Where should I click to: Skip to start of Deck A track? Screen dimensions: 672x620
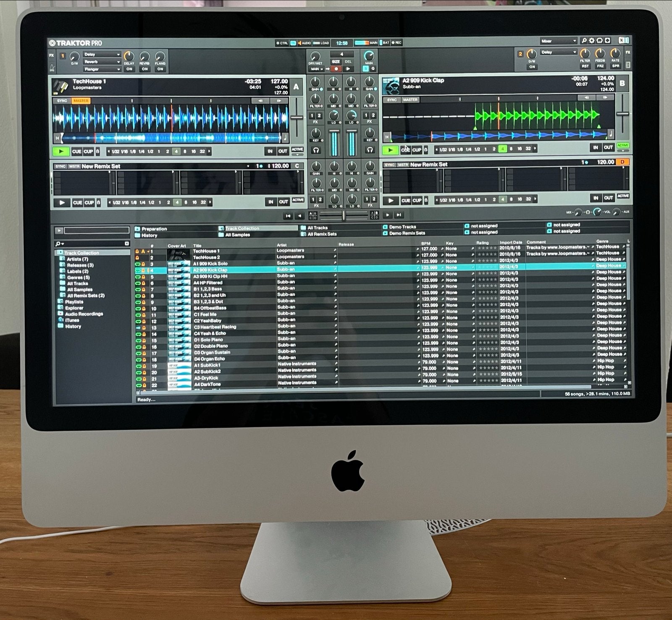coord(58,138)
